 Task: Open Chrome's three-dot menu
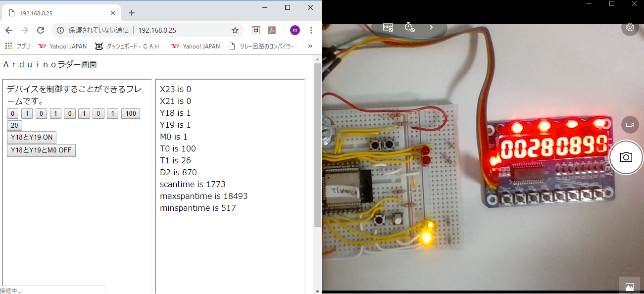[311, 30]
